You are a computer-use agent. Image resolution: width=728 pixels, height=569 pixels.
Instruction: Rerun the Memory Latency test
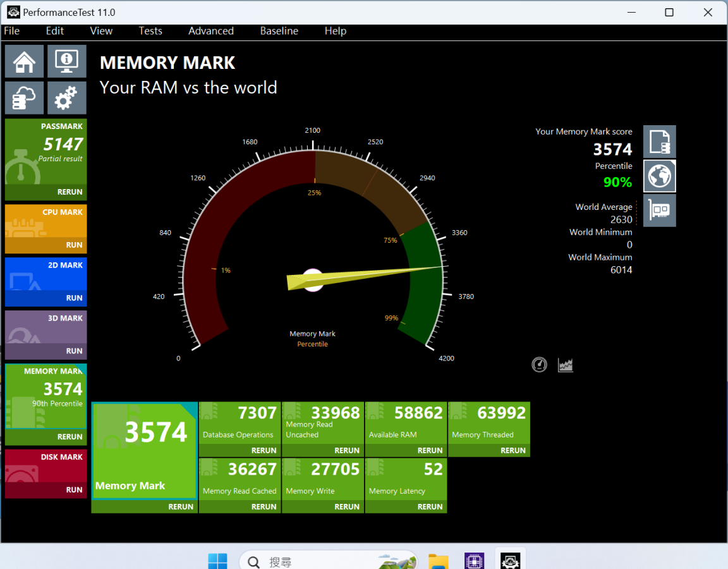[x=406, y=506]
